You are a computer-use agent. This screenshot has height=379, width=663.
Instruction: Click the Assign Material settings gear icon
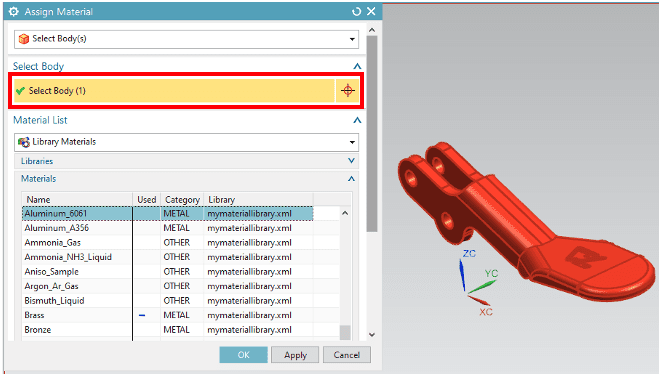pyautogui.click(x=14, y=11)
